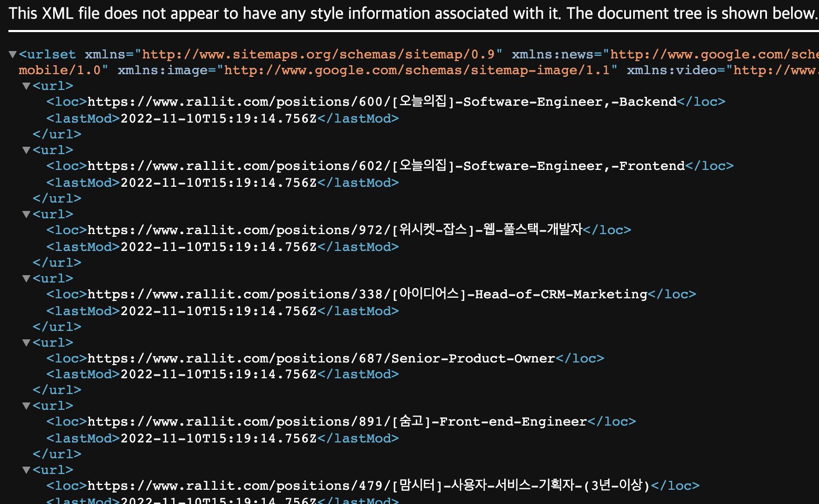Viewport: 819px width, 504px height.
Task: Click the positions/687 Senior-Product-Owner loc URL
Action: [x=322, y=358]
